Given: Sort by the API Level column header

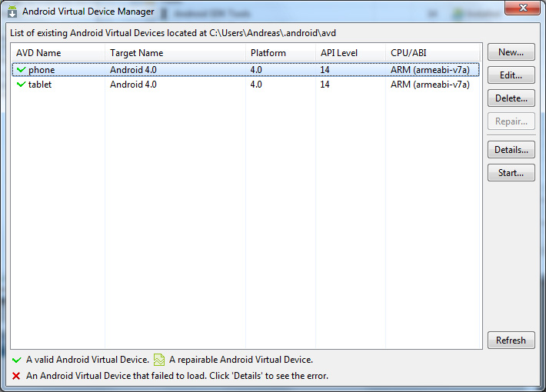Looking at the screenshot, I should click(x=339, y=53).
